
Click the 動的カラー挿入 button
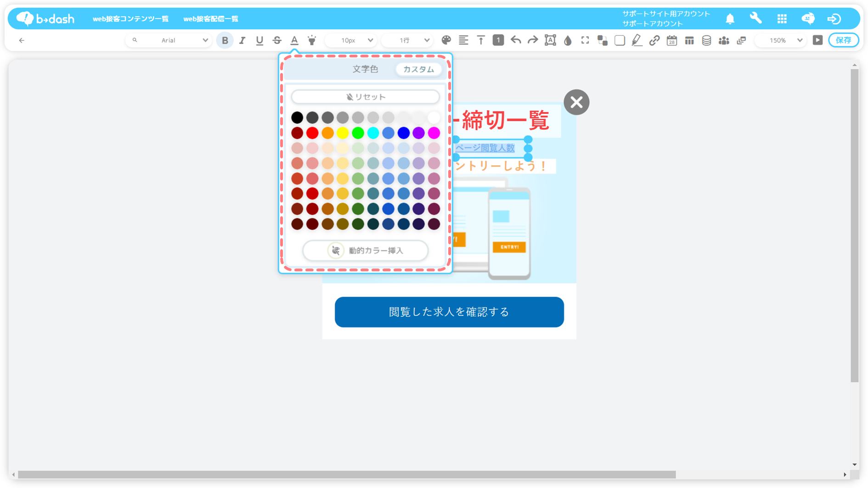[x=366, y=251]
